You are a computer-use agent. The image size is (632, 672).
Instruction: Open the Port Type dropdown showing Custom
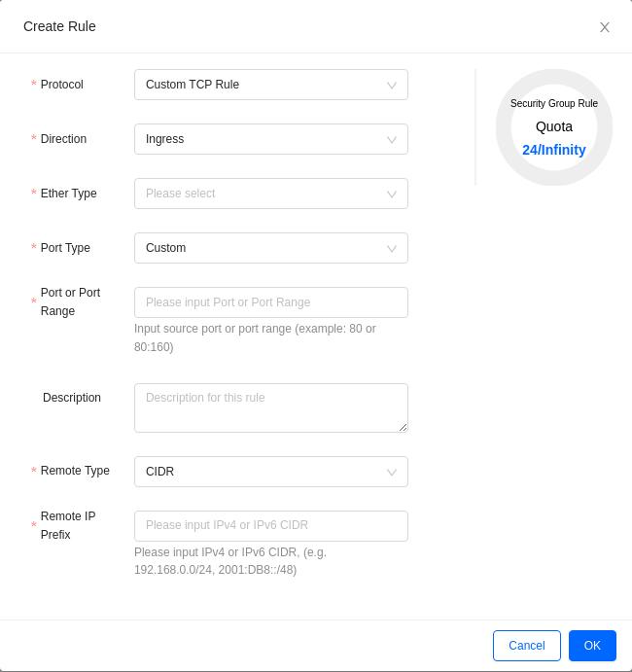[271, 248]
